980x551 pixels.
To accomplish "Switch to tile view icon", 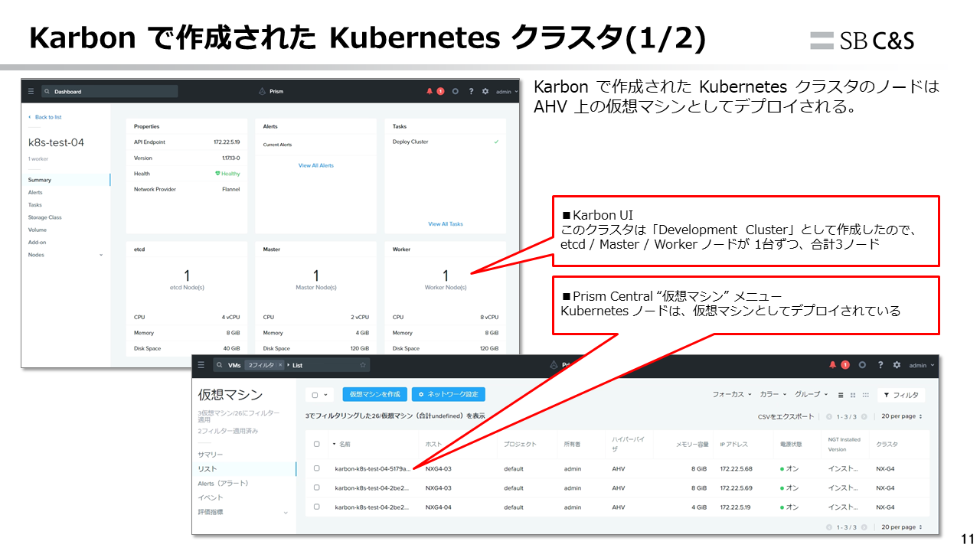I will 853,395.
